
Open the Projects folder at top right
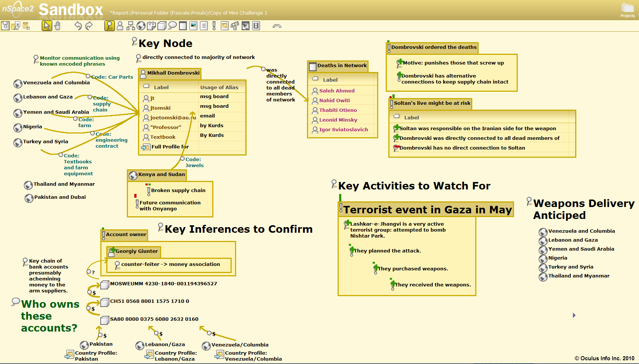pyautogui.click(x=627, y=9)
